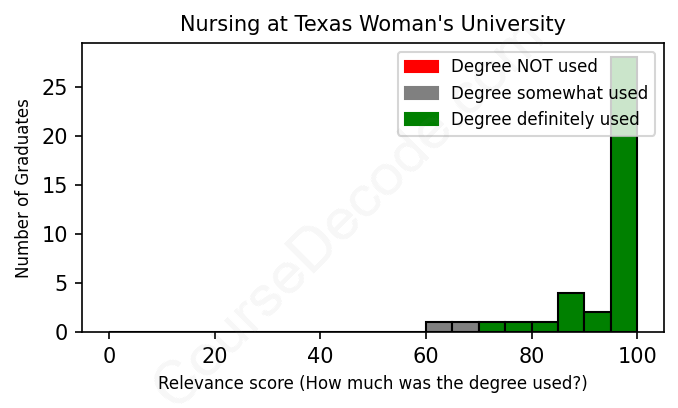Click the gray 'Degree somewhat used' legend swatch

tap(421, 93)
